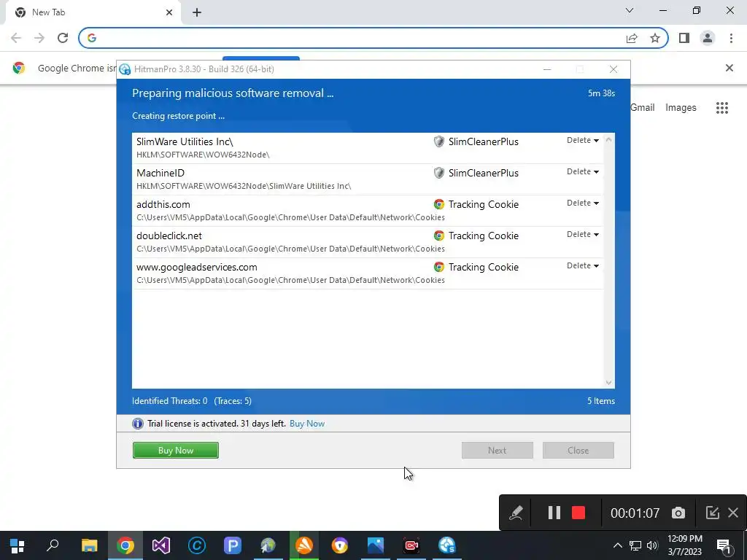Click the Next button in HitmanPro
The height and width of the screenshot is (560, 747).
[497, 451]
